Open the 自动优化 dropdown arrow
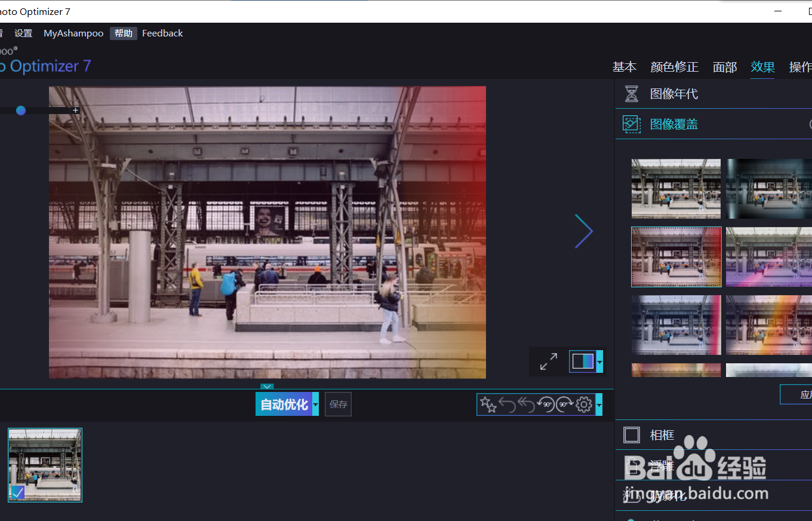 [x=315, y=404]
